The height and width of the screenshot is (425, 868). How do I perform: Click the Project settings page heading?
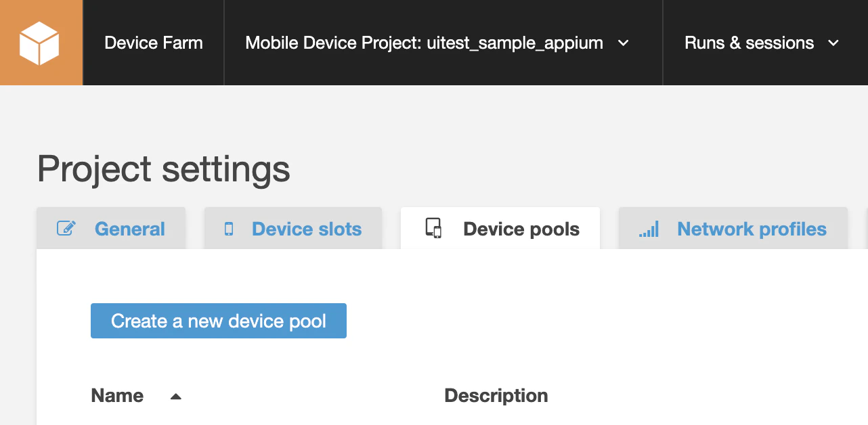point(164,169)
